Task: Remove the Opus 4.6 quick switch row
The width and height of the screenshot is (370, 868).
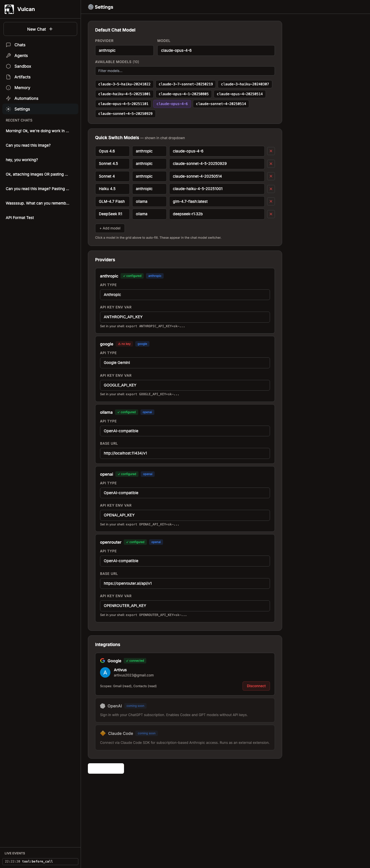Action: click(x=271, y=151)
